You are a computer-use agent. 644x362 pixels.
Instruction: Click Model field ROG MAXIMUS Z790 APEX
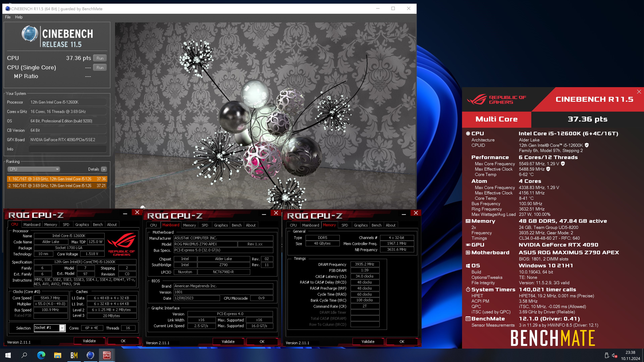(205, 244)
